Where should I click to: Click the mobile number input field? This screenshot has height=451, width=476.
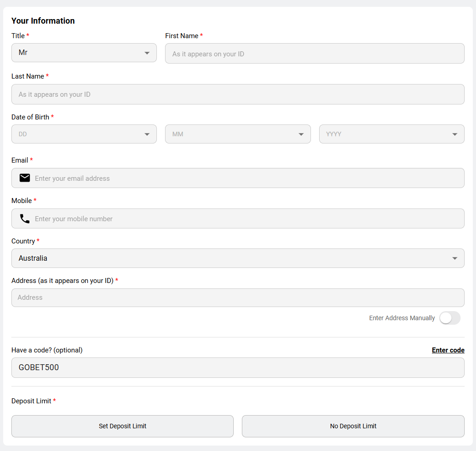pyautogui.click(x=246, y=218)
